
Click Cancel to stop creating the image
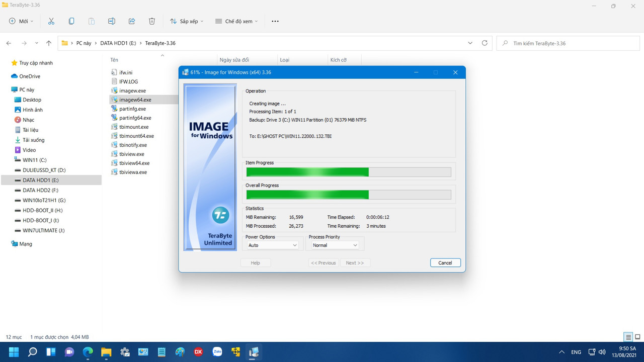coord(445,262)
